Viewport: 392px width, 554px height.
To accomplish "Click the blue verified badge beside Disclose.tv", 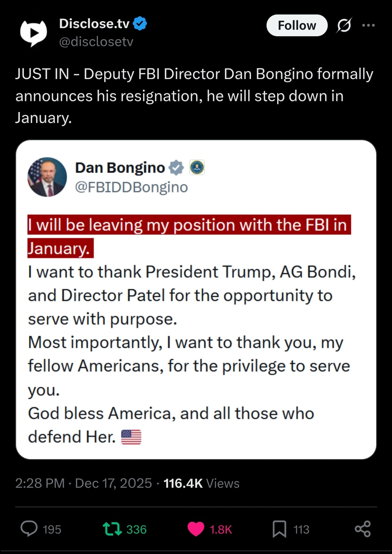I will (140, 24).
